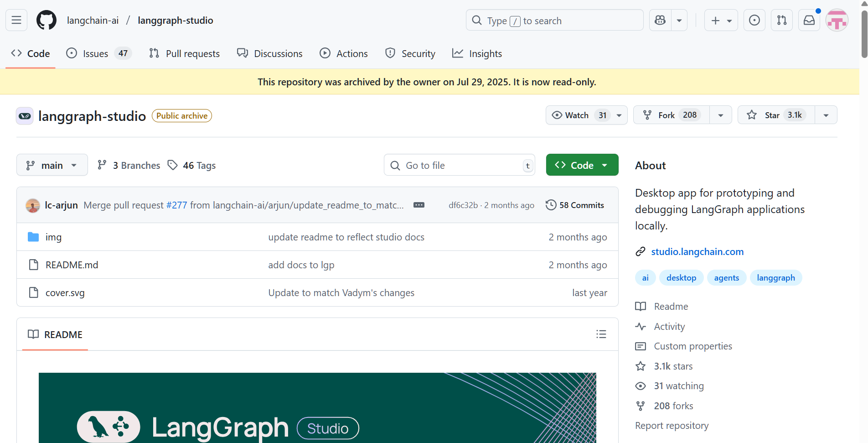This screenshot has height=443, width=868.
Task: Click the Fork button
Action: (672, 115)
